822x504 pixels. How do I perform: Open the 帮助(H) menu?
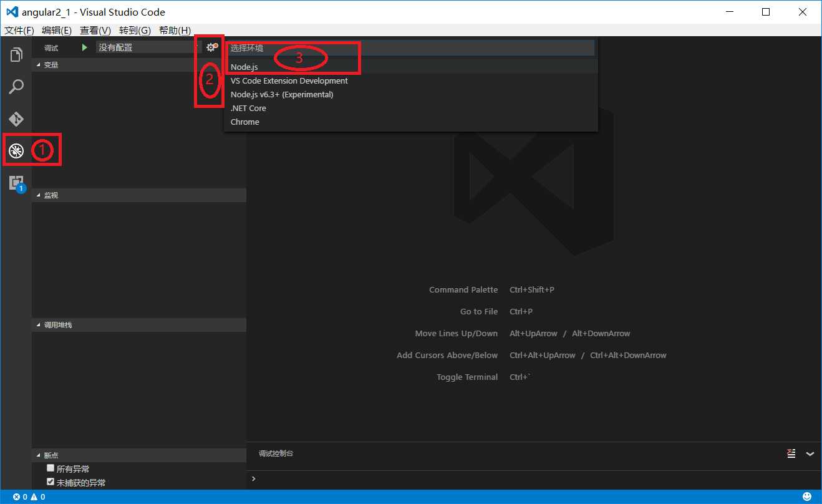tap(175, 30)
